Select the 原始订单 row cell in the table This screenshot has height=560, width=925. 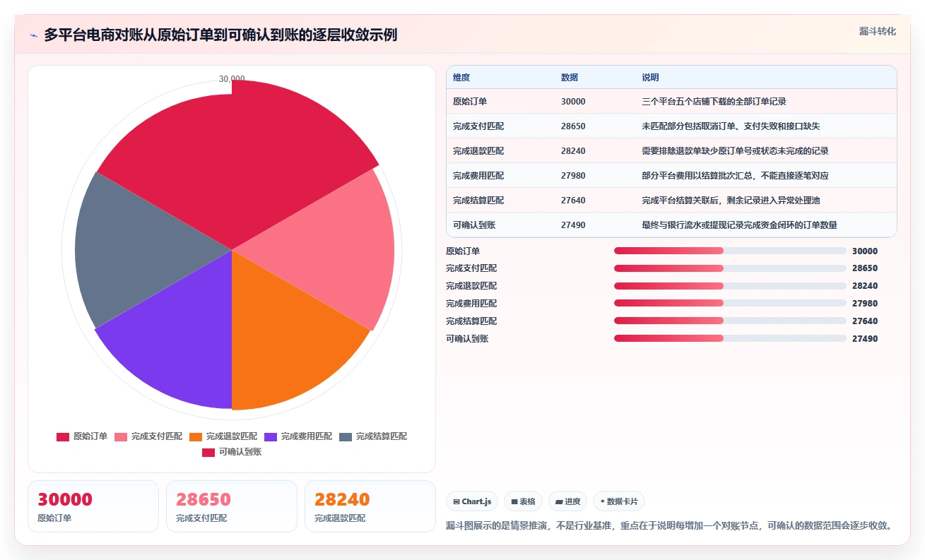click(470, 102)
